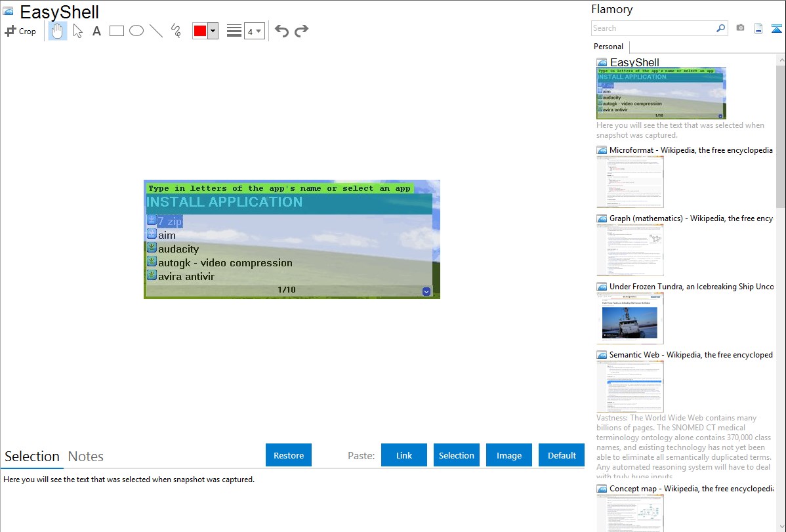Click the camera capture snapshot icon

coord(740,28)
